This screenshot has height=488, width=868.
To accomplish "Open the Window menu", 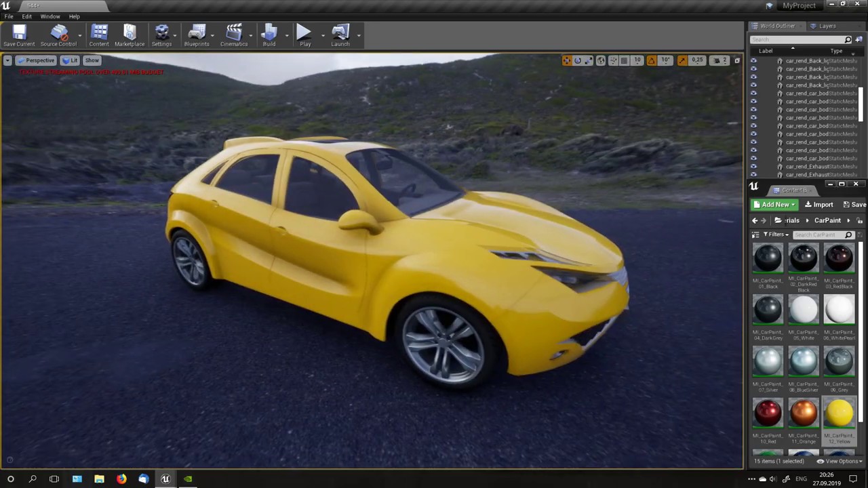I will [x=50, y=16].
